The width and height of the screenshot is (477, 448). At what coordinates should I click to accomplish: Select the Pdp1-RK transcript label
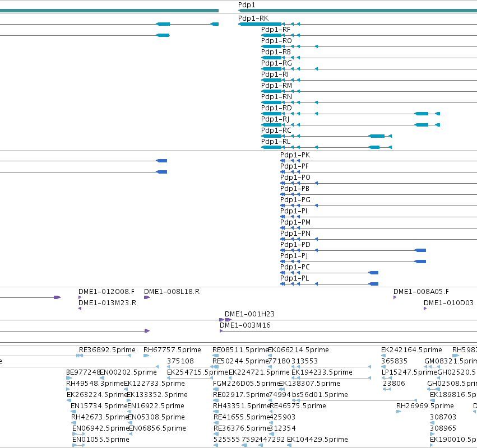point(253,18)
